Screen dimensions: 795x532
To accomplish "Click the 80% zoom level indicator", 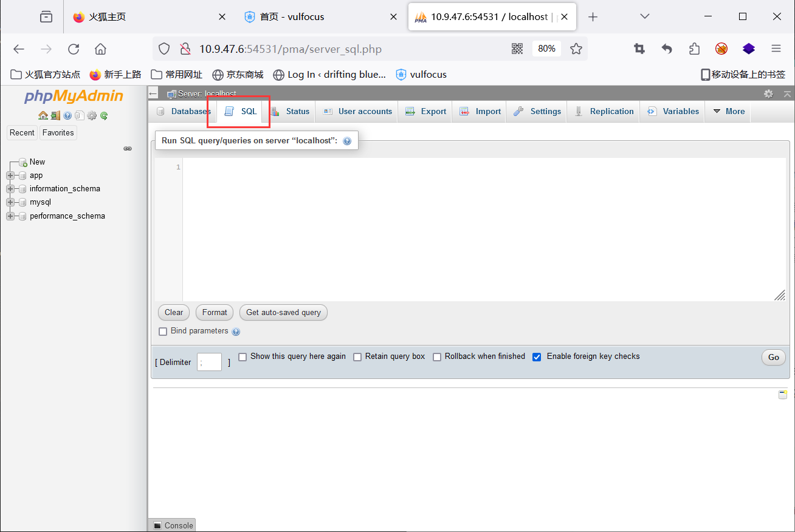I will (x=546, y=49).
